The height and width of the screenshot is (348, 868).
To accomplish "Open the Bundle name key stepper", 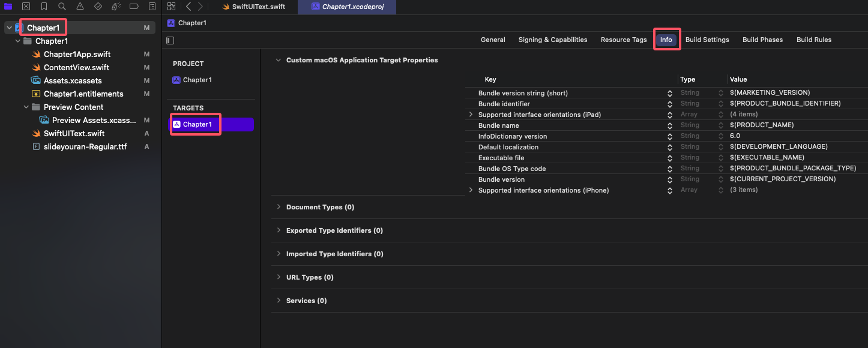I will [x=670, y=125].
